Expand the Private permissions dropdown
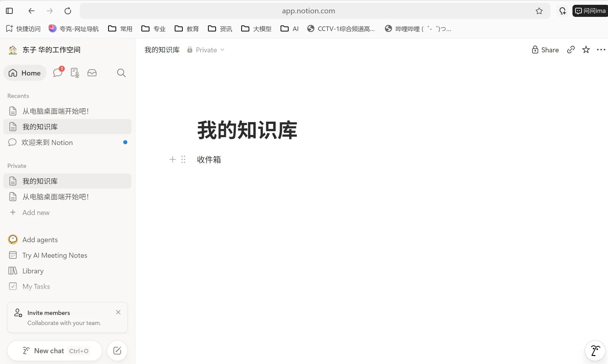 206,50
